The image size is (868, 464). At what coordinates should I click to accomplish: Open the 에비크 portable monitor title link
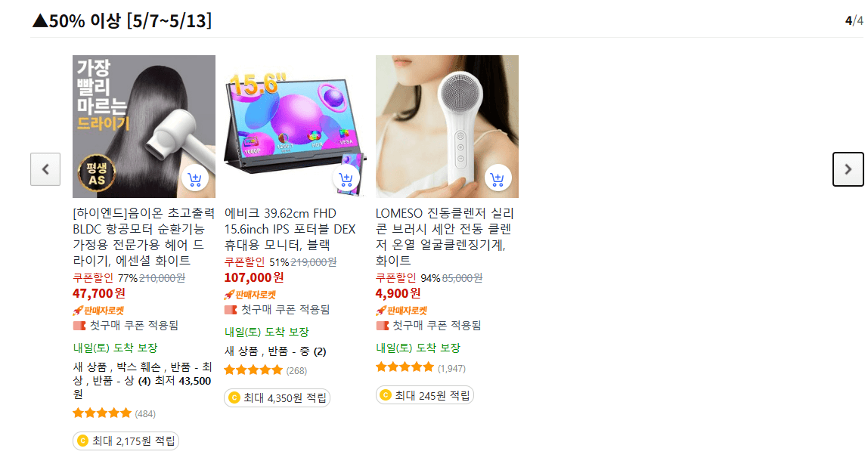point(290,229)
